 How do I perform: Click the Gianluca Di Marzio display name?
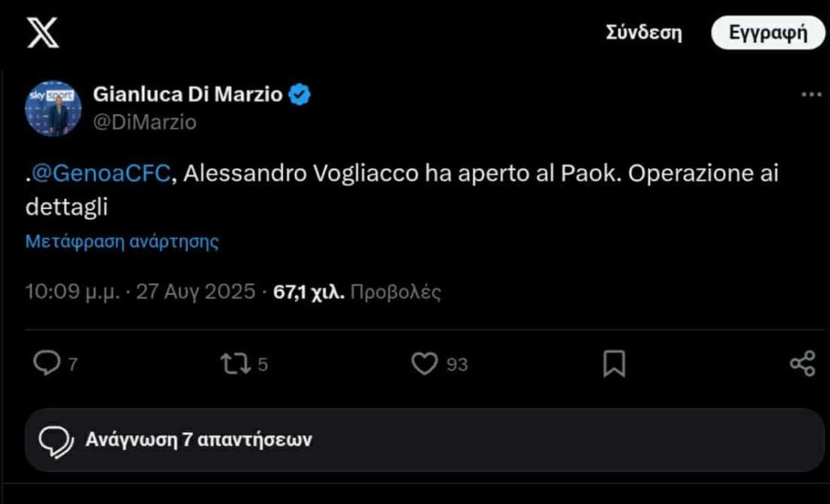tap(188, 95)
